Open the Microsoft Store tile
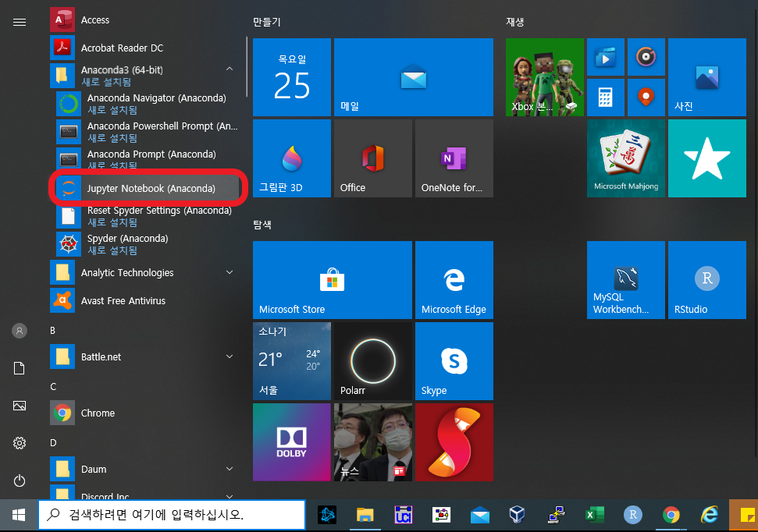The image size is (758, 532). [x=333, y=280]
